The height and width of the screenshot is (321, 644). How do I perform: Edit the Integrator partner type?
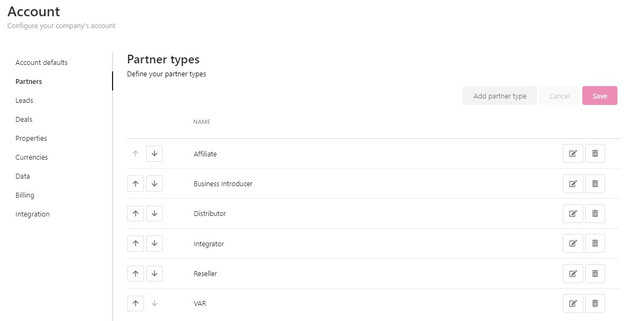pos(573,244)
